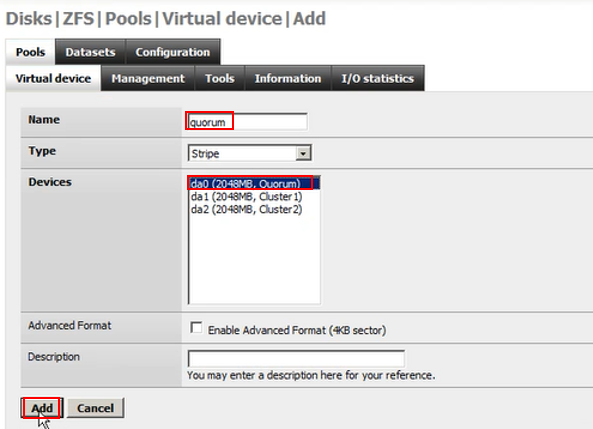Click the Description input field
Screen dimensions: 593x429
tap(296, 359)
